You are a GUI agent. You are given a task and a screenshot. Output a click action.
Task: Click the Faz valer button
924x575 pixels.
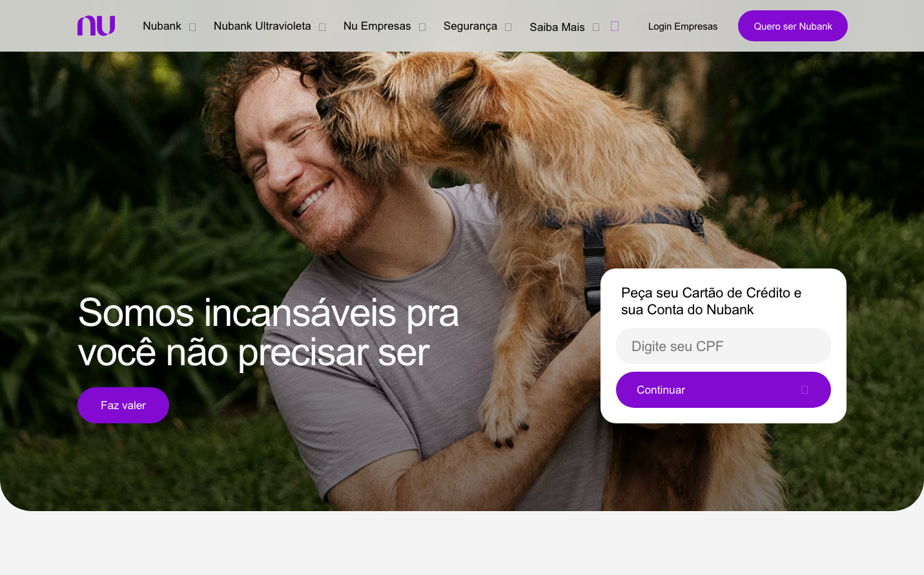123,405
